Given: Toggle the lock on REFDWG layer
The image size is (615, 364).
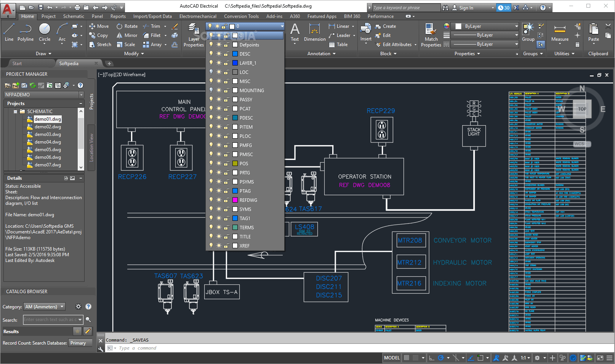Looking at the screenshot, I should [226, 200].
